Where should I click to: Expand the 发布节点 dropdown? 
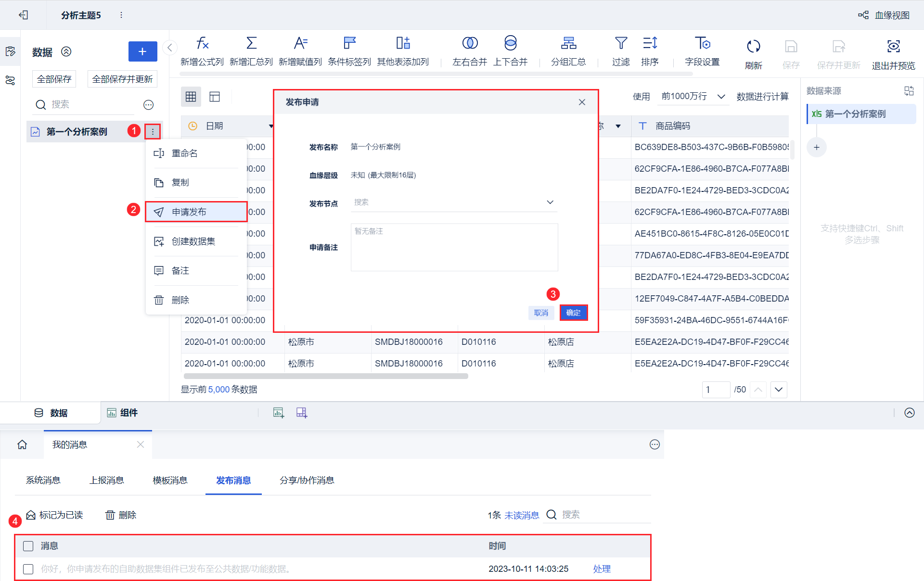(x=550, y=202)
